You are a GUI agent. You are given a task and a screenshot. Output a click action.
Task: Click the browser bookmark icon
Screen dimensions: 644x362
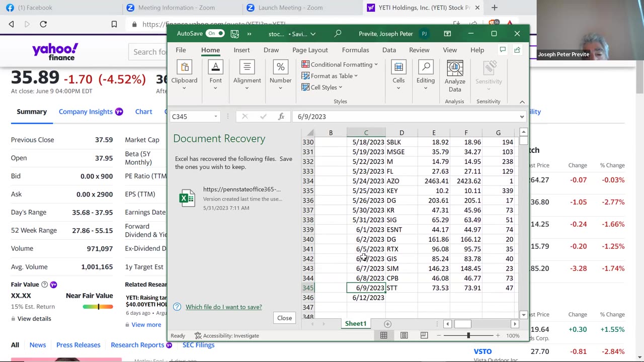[114, 24]
